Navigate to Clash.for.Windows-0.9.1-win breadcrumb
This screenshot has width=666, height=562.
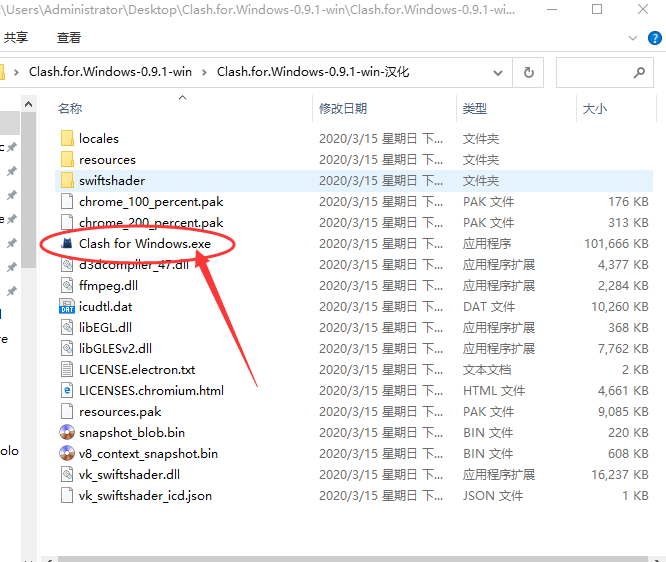click(x=110, y=72)
